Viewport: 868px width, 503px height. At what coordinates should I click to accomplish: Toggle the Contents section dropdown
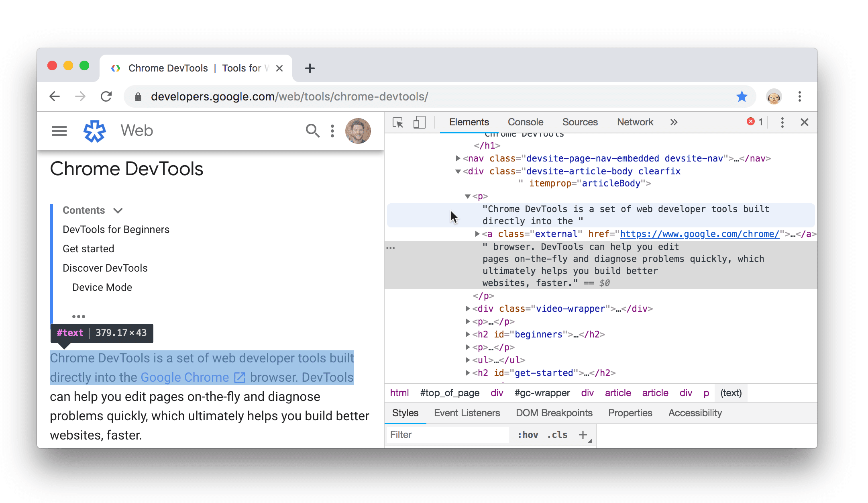click(x=118, y=210)
